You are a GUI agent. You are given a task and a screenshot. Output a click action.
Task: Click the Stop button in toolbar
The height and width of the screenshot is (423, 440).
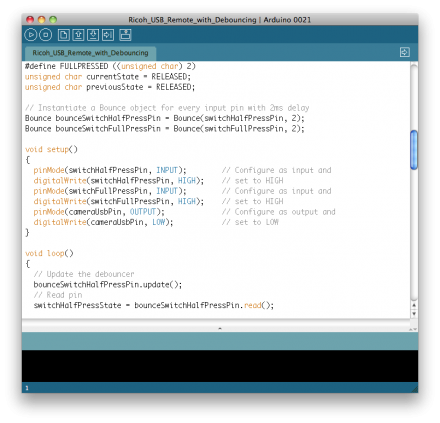pos(46,35)
